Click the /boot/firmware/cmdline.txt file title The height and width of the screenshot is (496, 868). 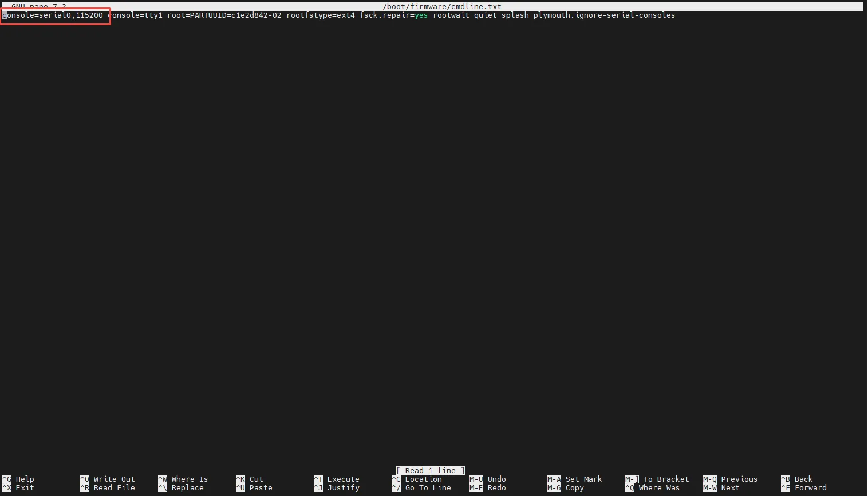(442, 7)
